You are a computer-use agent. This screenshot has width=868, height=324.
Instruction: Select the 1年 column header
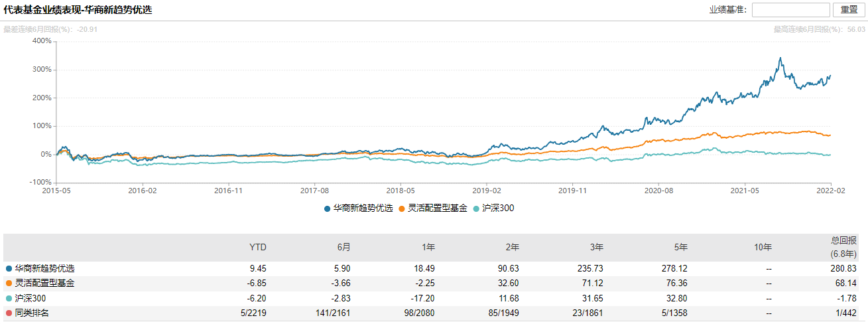pyautogui.click(x=428, y=248)
